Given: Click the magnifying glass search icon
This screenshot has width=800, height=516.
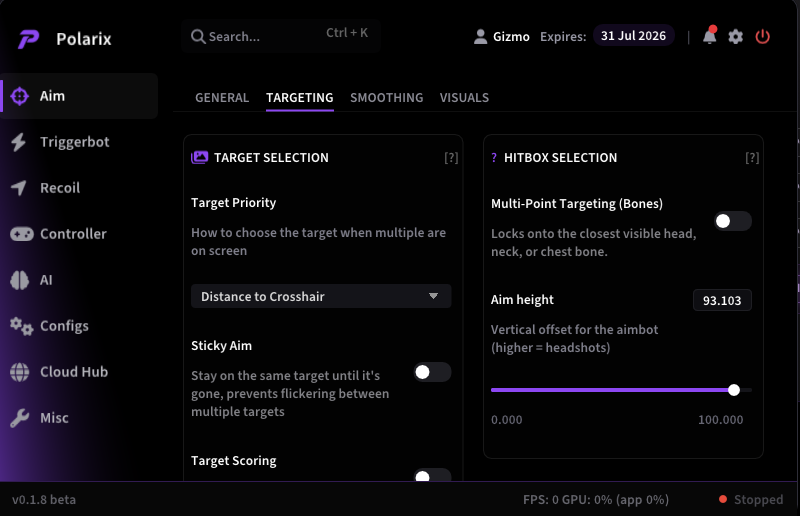Looking at the screenshot, I should pos(198,37).
